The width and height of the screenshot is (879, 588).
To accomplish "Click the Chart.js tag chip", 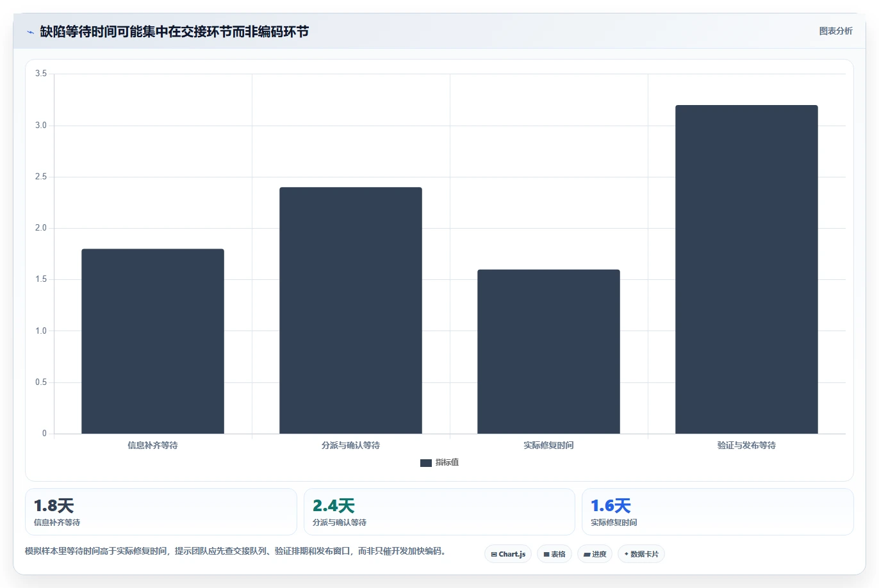I will pyautogui.click(x=508, y=554).
